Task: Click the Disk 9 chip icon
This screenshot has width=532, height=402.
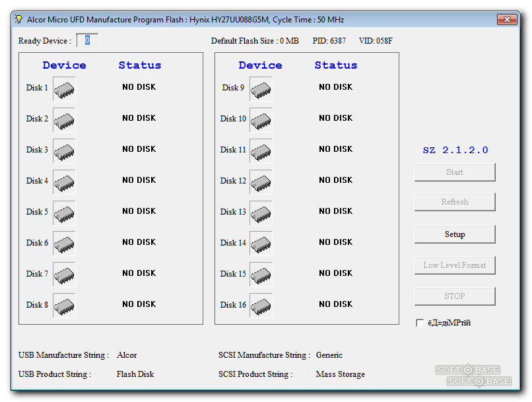Action: [x=261, y=89]
